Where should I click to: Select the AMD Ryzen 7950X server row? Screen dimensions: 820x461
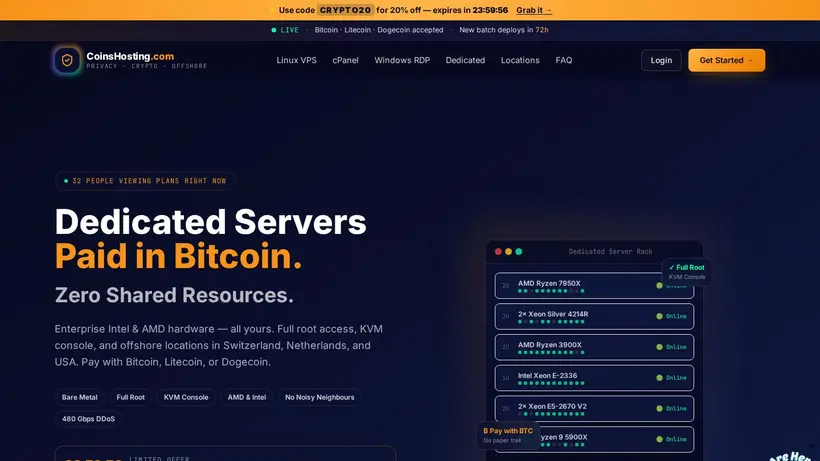[x=594, y=285]
